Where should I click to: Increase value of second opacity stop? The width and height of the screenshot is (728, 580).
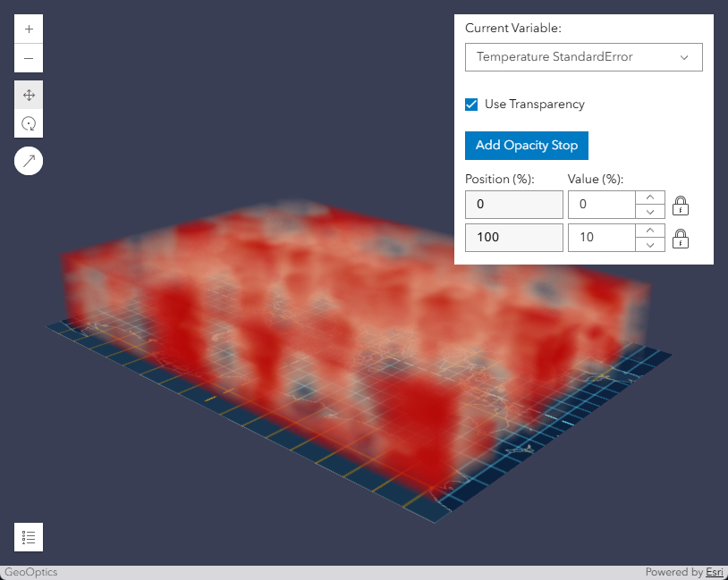click(x=650, y=231)
